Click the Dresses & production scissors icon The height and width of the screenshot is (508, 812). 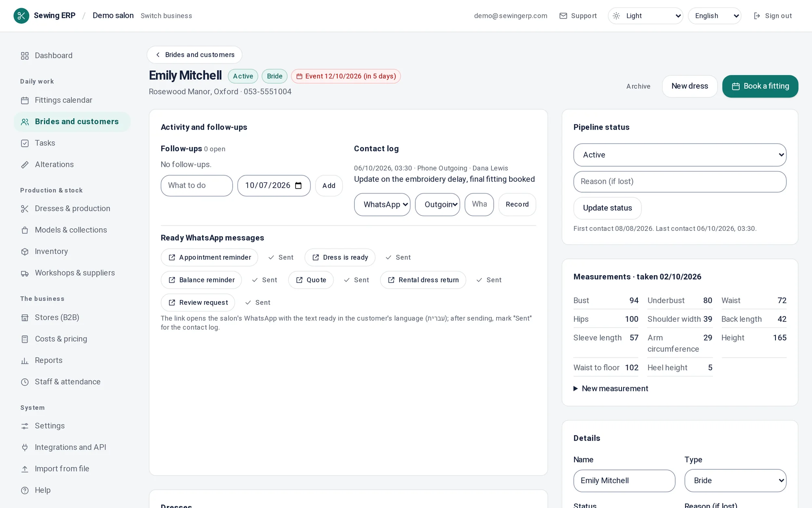tap(25, 209)
